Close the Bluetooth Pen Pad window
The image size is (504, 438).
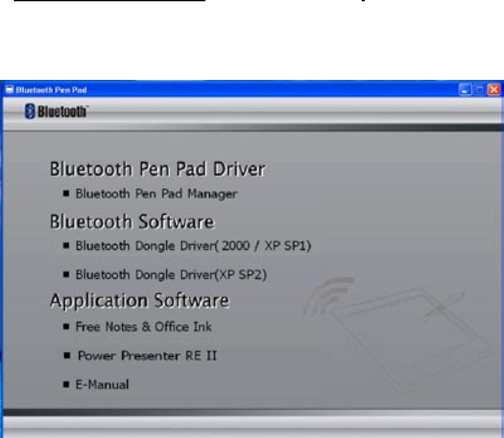(x=494, y=89)
